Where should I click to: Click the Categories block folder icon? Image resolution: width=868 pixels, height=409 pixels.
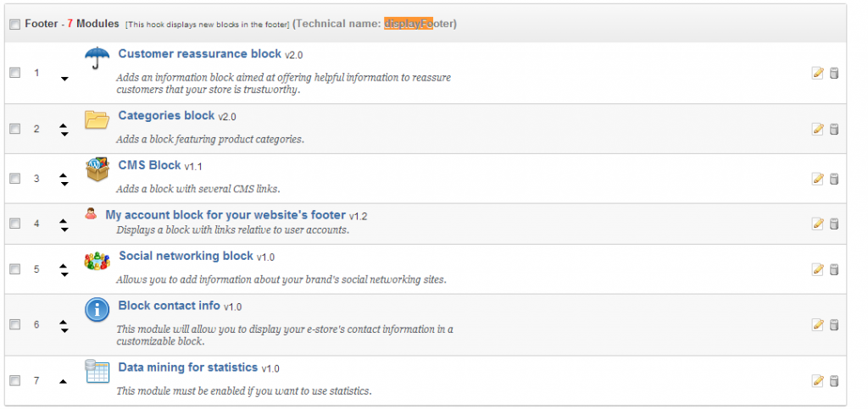tap(97, 119)
